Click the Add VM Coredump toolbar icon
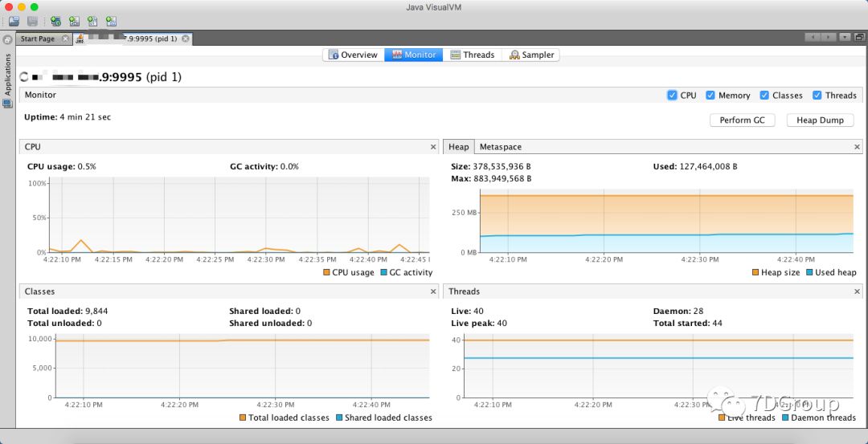 pyautogui.click(x=92, y=22)
